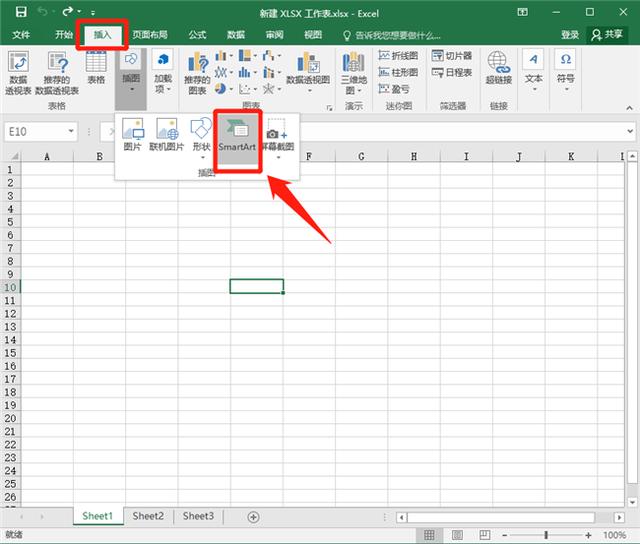Insert 联机图片 online pictures
The width and height of the screenshot is (640, 544).
pyautogui.click(x=167, y=135)
